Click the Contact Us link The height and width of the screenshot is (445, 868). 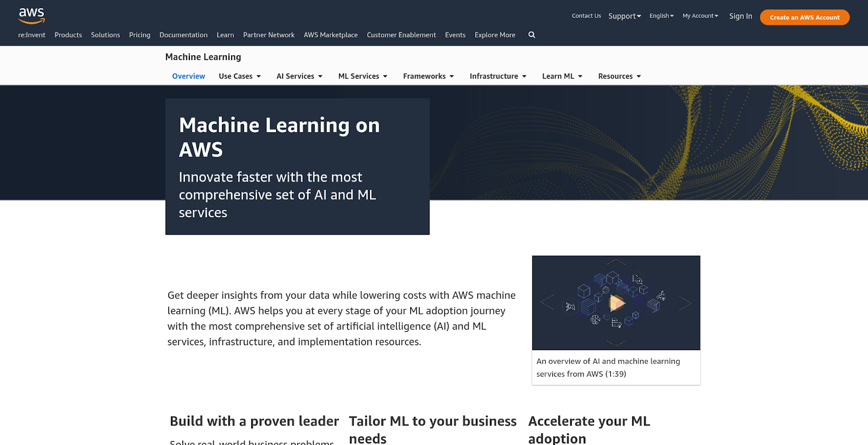(x=586, y=16)
